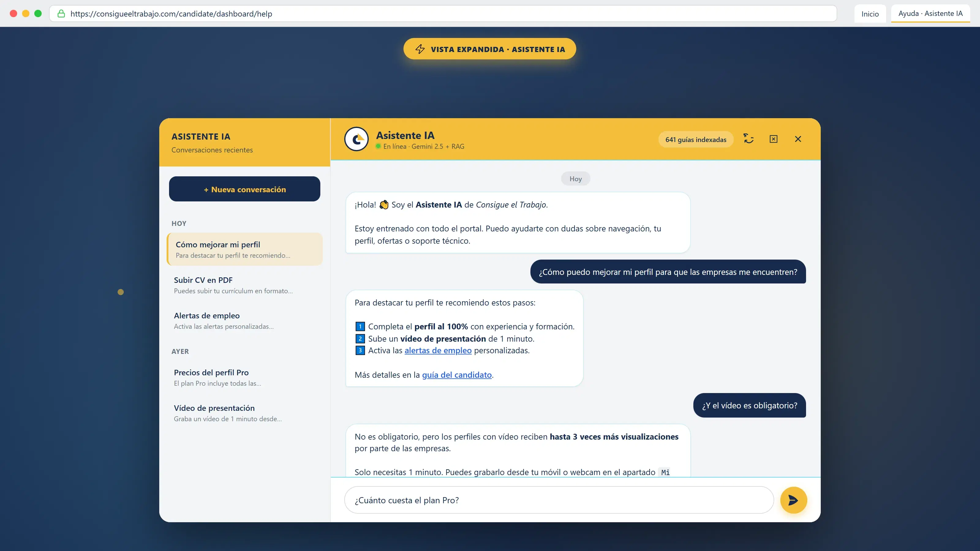Open the Vídeo de presentación conversation
The height and width of the screenshot is (551, 980).
[x=245, y=413]
